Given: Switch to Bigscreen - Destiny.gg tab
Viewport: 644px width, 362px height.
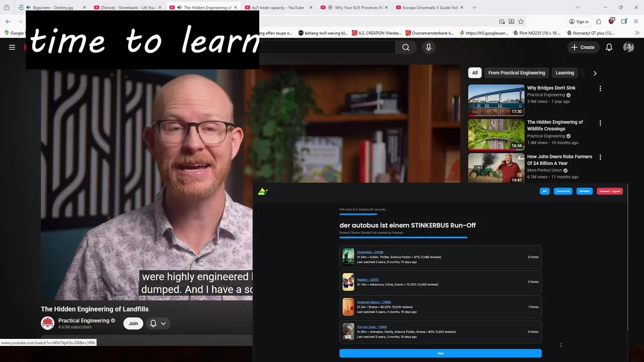Looking at the screenshot, I should [53, 8].
